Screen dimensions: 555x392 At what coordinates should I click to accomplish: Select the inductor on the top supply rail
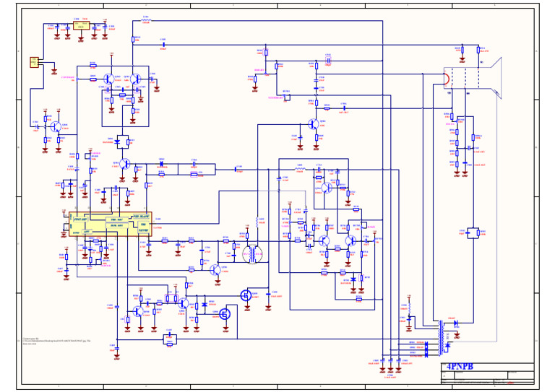[146, 20]
